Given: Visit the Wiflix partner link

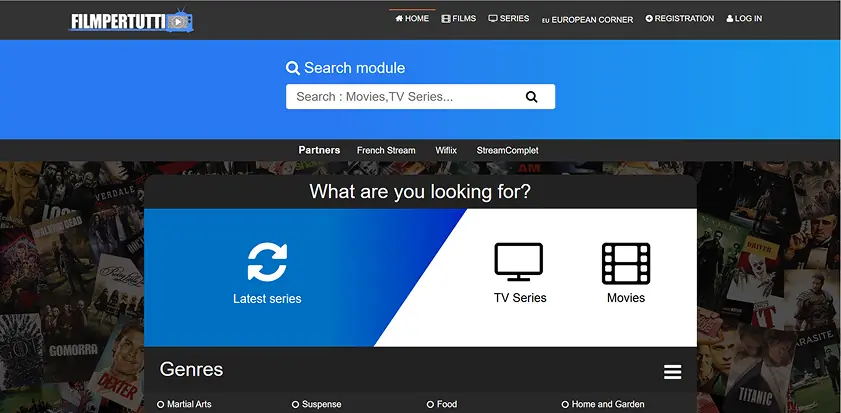Looking at the screenshot, I should [x=446, y=150].
